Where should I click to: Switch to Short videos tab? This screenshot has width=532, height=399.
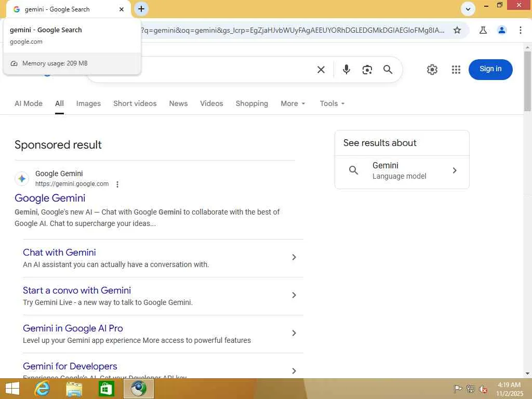click(135, 103)
